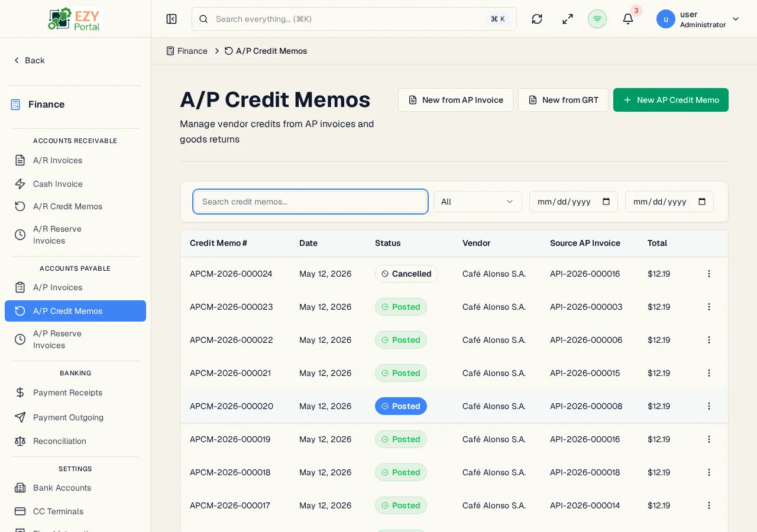Open actions menu for APCM-2026-000021
The image size is (757, 532).
(x=709, y=373)
